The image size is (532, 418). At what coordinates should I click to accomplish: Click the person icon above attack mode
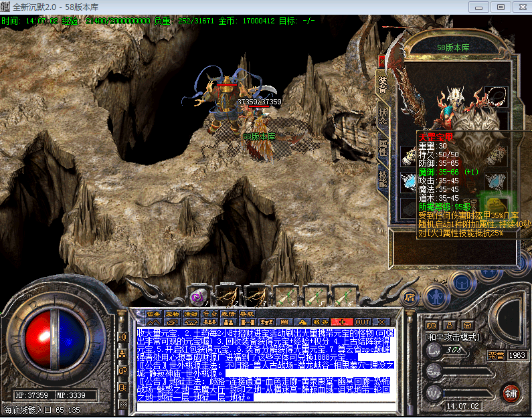click(x=450, y=326)
